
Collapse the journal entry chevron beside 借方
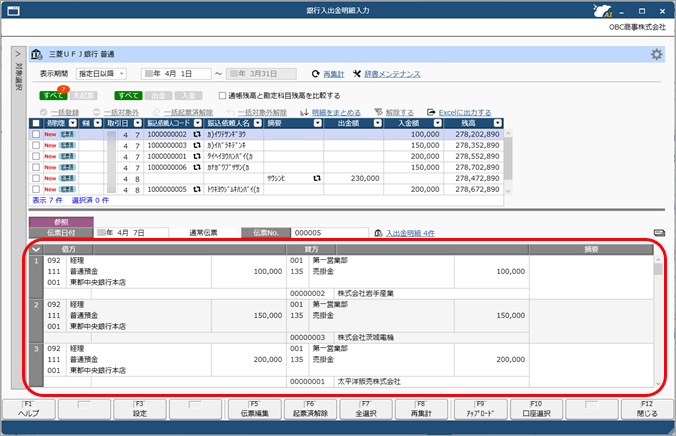click(36, 249)
